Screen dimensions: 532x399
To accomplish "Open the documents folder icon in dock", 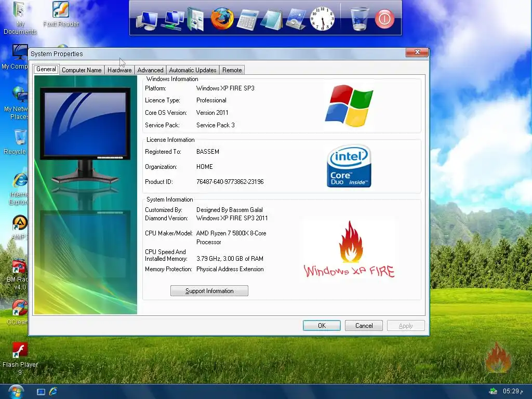I will tap(196, 19).
